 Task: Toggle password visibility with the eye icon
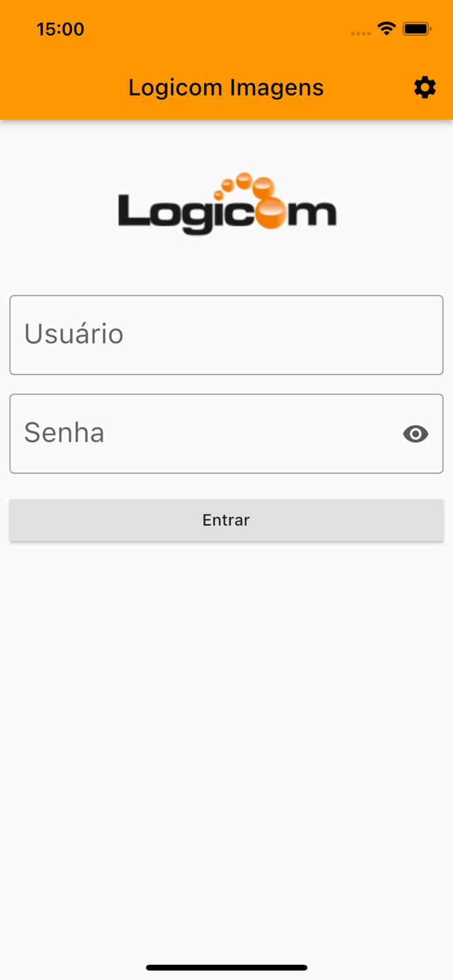pos(416,434)
